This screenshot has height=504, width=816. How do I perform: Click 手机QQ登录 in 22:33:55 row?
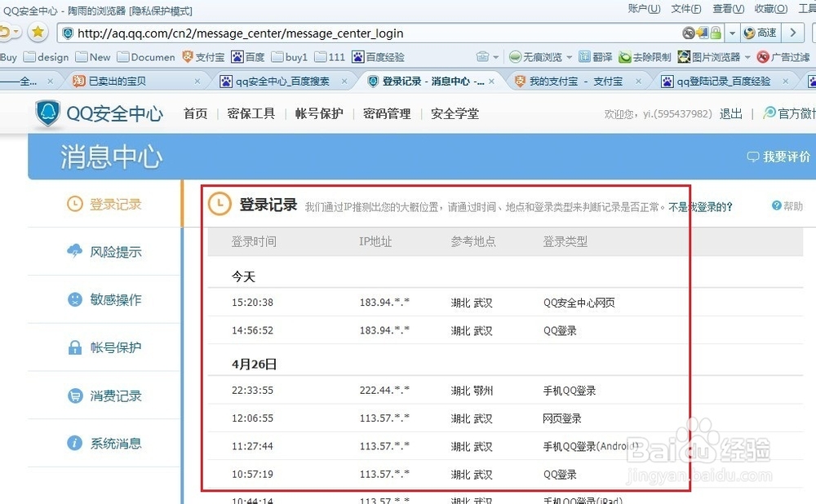(x=570, y=390)
